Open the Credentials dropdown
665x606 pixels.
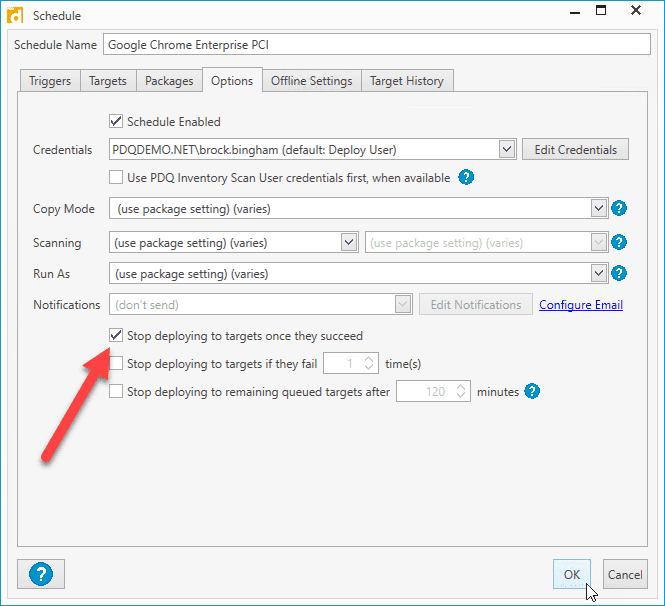507,149
